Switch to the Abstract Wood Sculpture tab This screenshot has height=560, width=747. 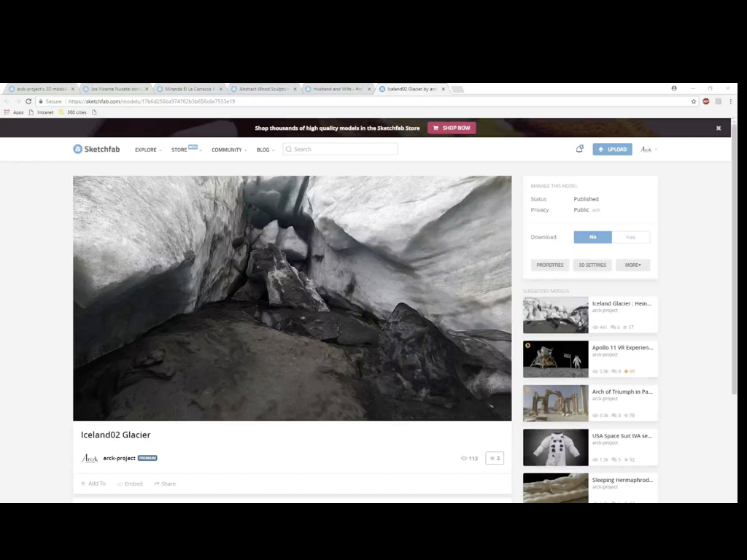pos(264,89)
